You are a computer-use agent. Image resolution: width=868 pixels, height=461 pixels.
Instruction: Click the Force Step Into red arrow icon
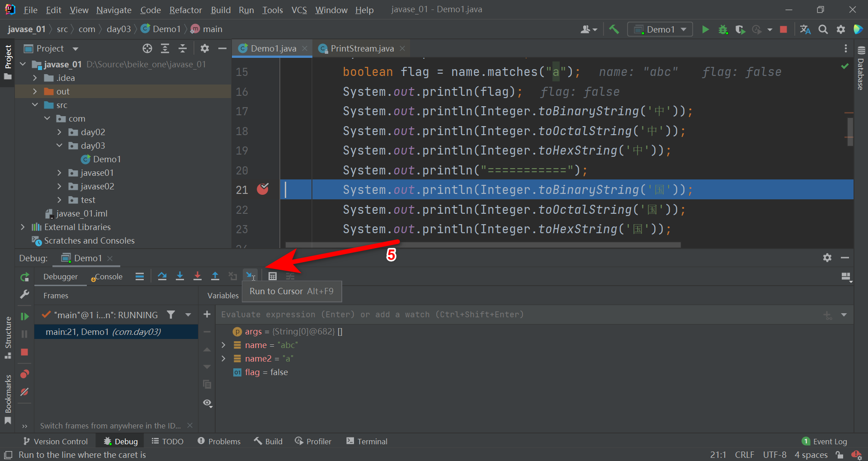(x=198, y=276)
